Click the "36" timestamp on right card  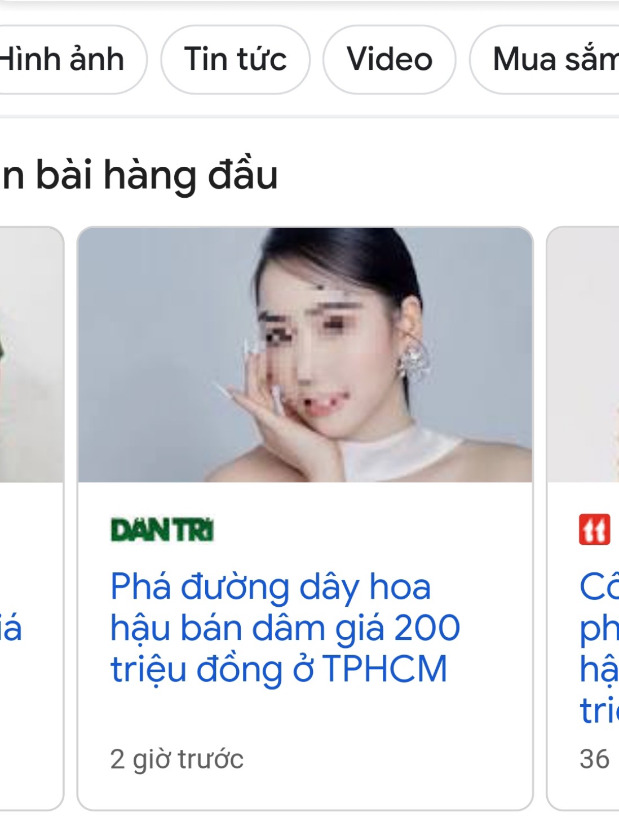coord(594,759)
